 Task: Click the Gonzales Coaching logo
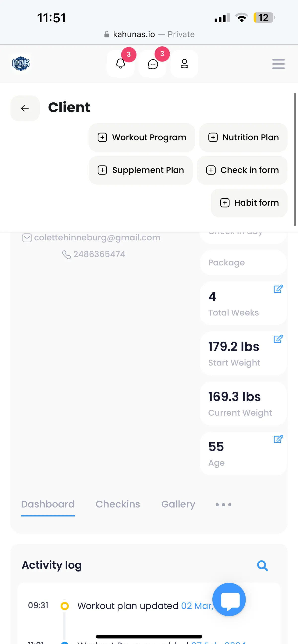(x=21, y=64)
